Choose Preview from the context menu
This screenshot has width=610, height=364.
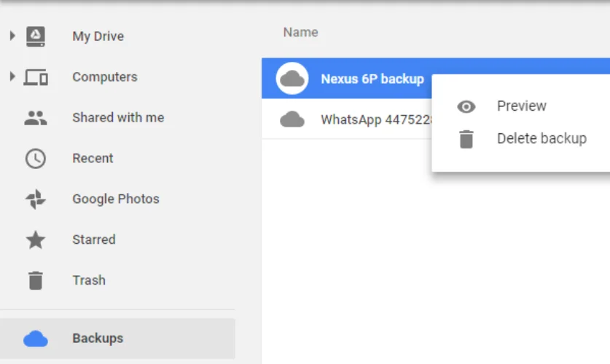pyautogui.click(x=521, y=106)
